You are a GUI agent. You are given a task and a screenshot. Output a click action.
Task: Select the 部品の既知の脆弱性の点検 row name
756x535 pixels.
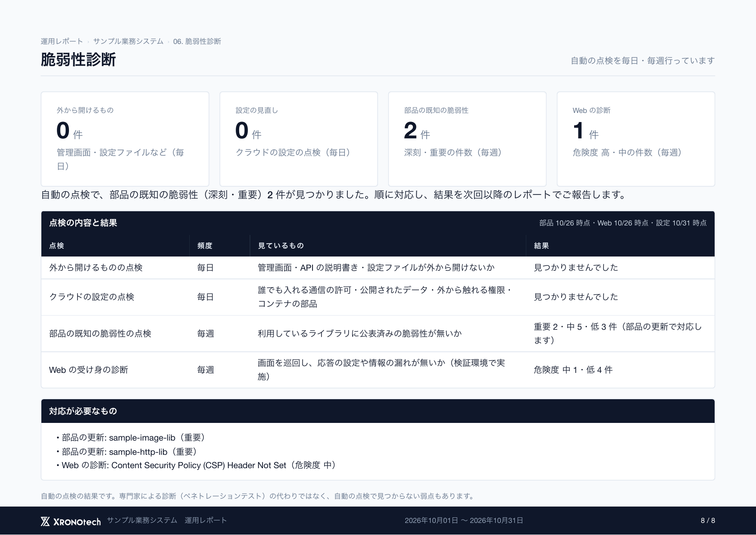tap(100, 334)
